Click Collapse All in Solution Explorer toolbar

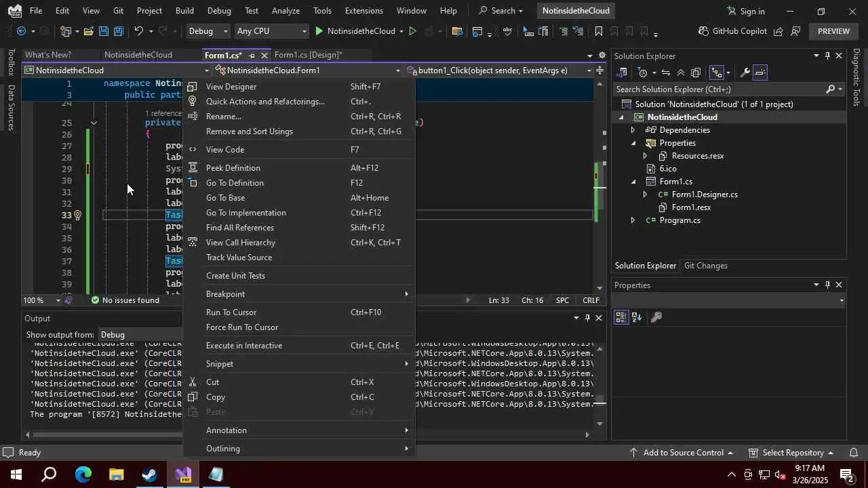tap(681, 73)
